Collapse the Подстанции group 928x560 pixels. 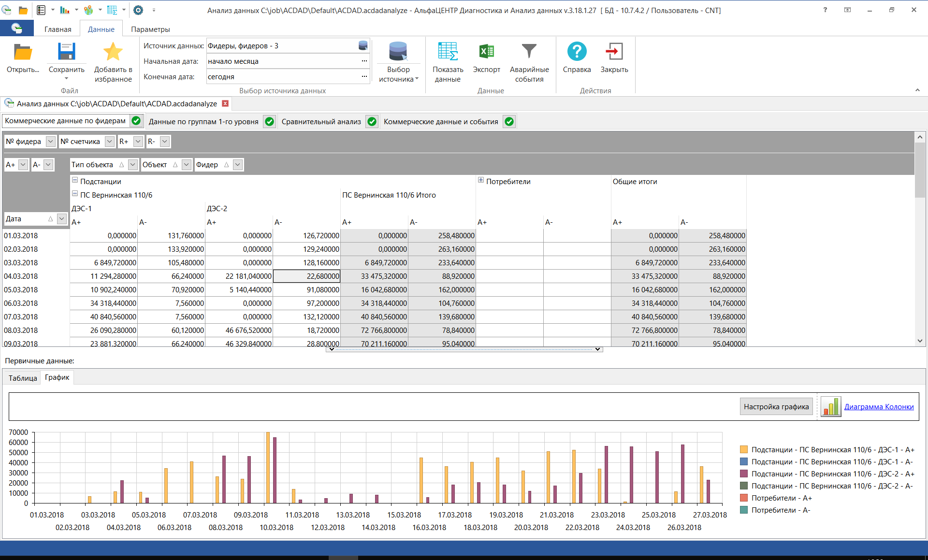click(75, 180)
